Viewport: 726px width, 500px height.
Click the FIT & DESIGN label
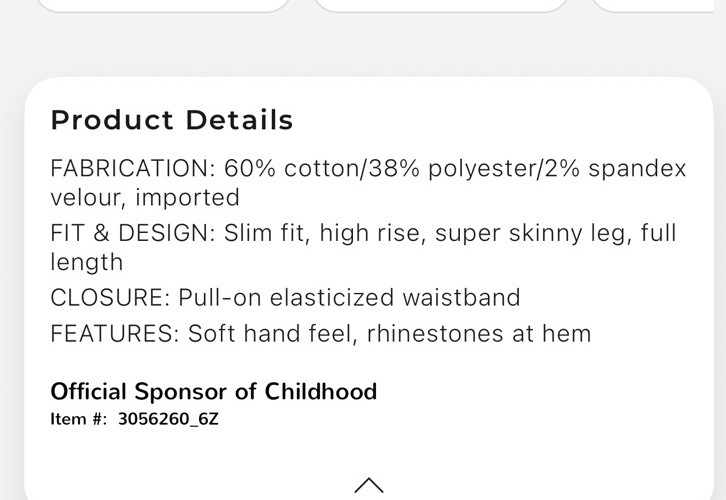click(133, 233)
